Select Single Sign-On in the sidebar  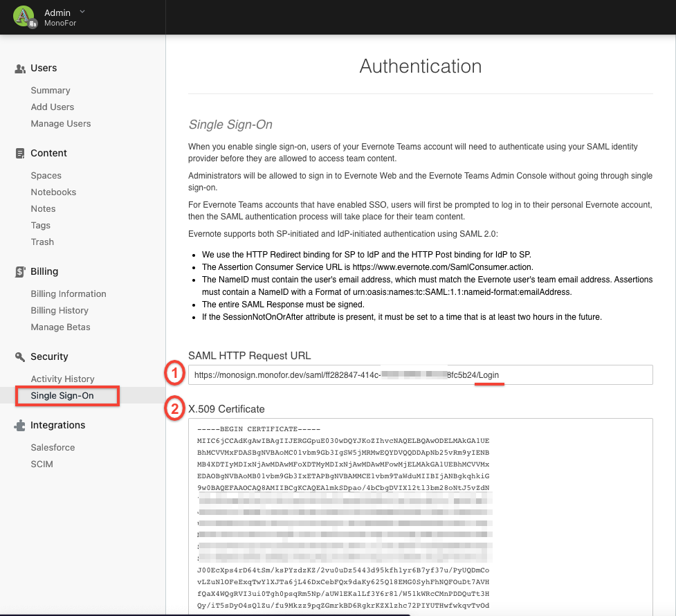pyautogui.click(x=62, y=396)
